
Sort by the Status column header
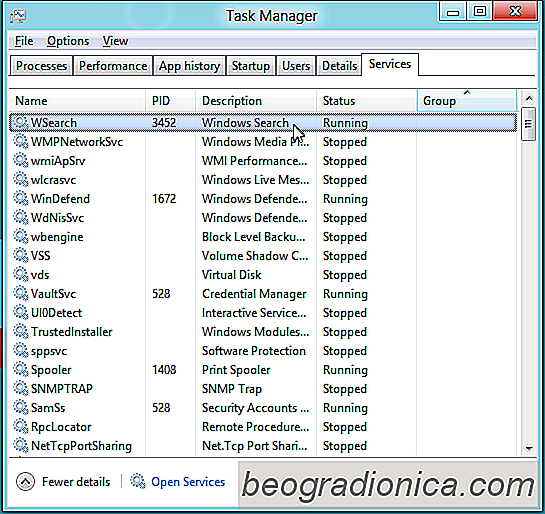pyautogui.click(x=367, y=101)
